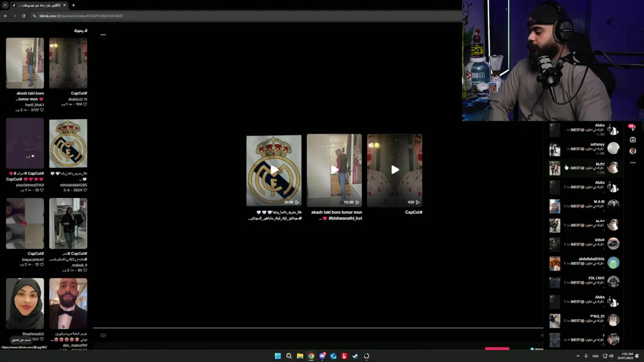
Task: Open profile avatar in right rail
Action: (x=633, y=151)
